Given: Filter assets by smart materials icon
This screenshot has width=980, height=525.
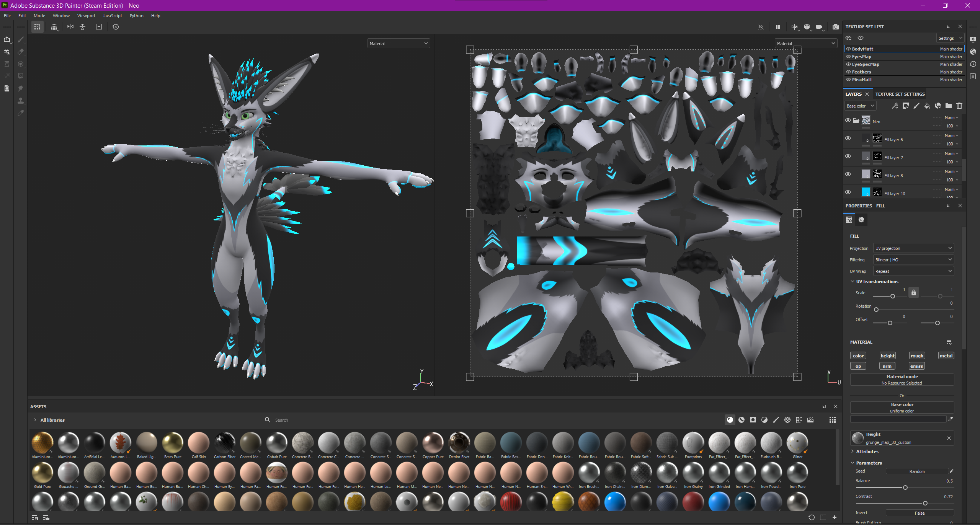Looking at the screenshot, I should (742, 420).
